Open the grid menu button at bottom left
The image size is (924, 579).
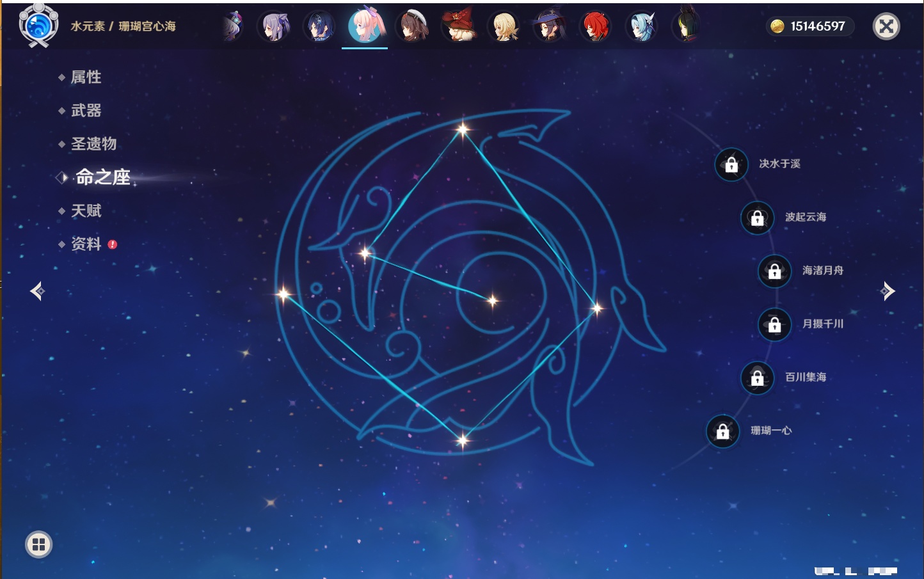38,544
